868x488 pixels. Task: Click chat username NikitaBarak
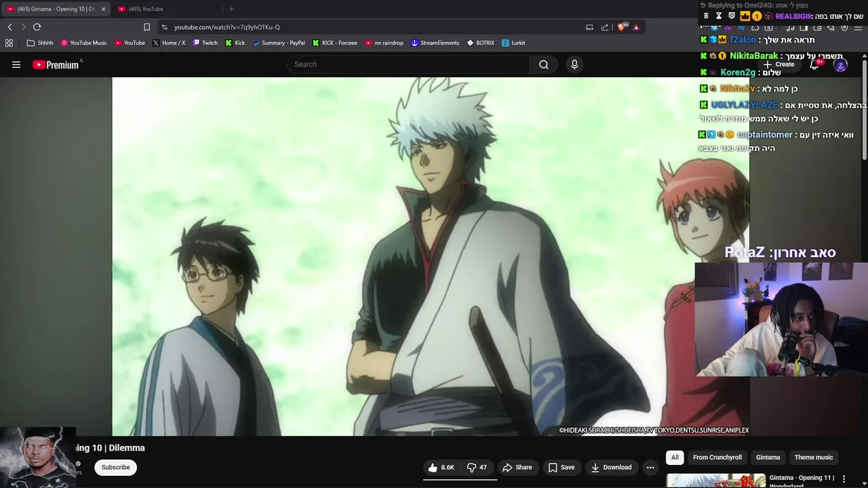[754, 56]
